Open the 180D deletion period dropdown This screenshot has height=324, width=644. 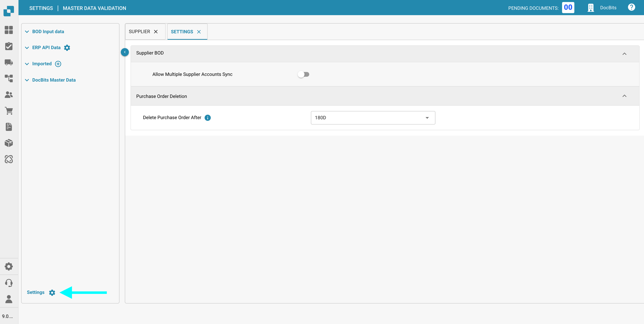tap(373, 118)
